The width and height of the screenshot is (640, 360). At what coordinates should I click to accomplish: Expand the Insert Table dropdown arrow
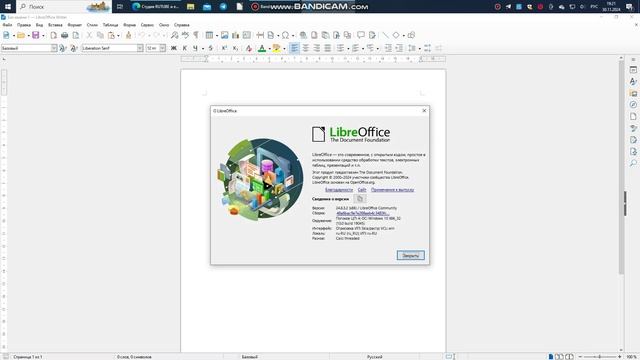(216, 36)
